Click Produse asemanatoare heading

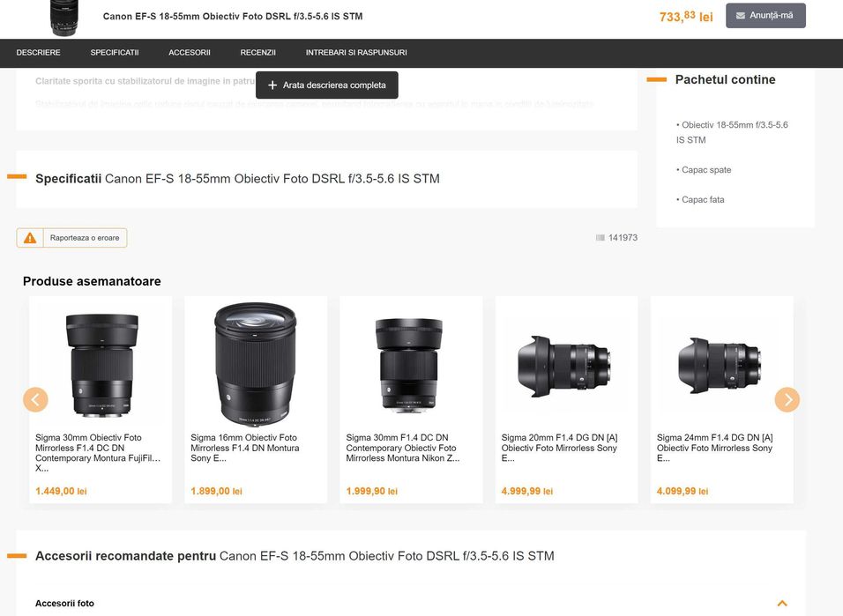click(x=92, y=281)
